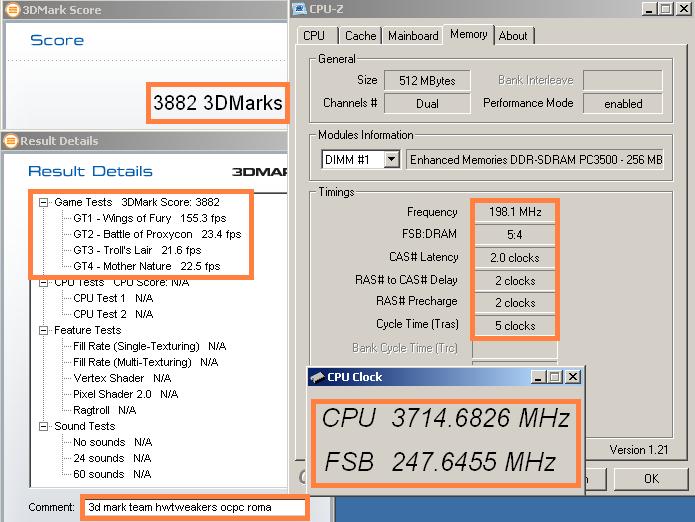Select the CPU Test 2 row
This screenshot has width=695, height=522.
pyautogui.click(x=113, y=314)
